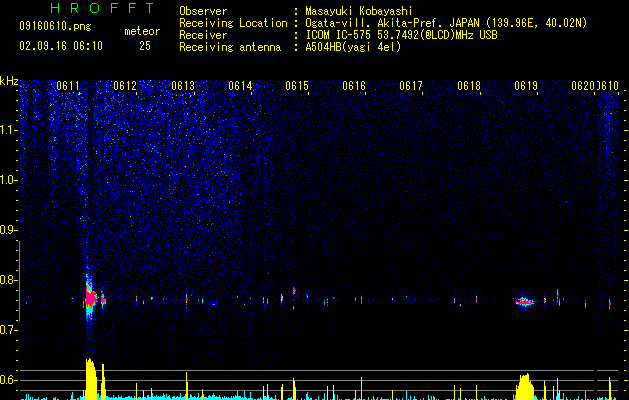629x400 pixels.
Task: Click the 0616 time marker
Action: (x=354, y=86)
